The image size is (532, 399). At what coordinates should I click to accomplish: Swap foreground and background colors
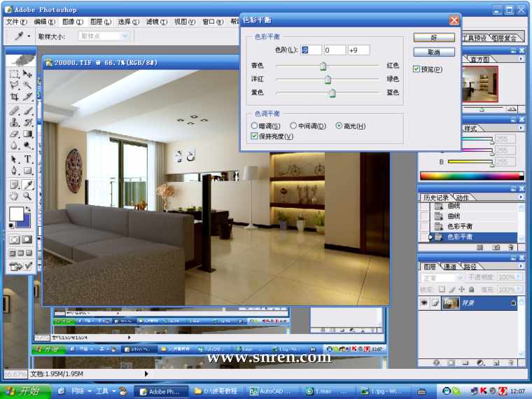click(x=28, y=209)
